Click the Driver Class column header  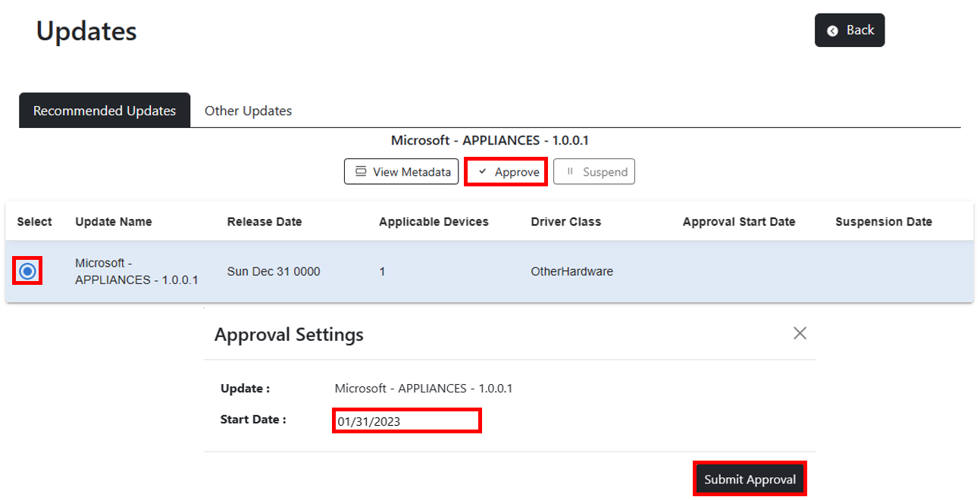566,222
